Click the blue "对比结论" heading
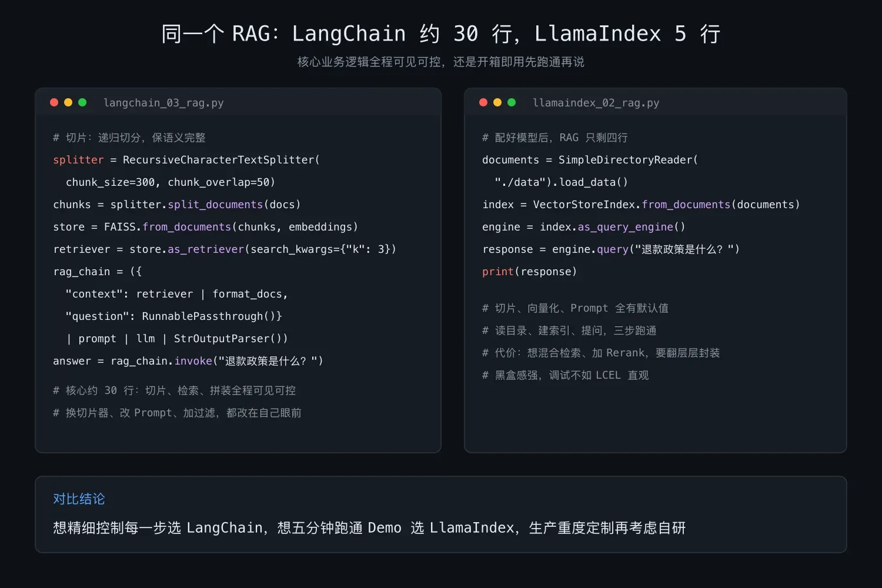882x588 pixels. 79,499
